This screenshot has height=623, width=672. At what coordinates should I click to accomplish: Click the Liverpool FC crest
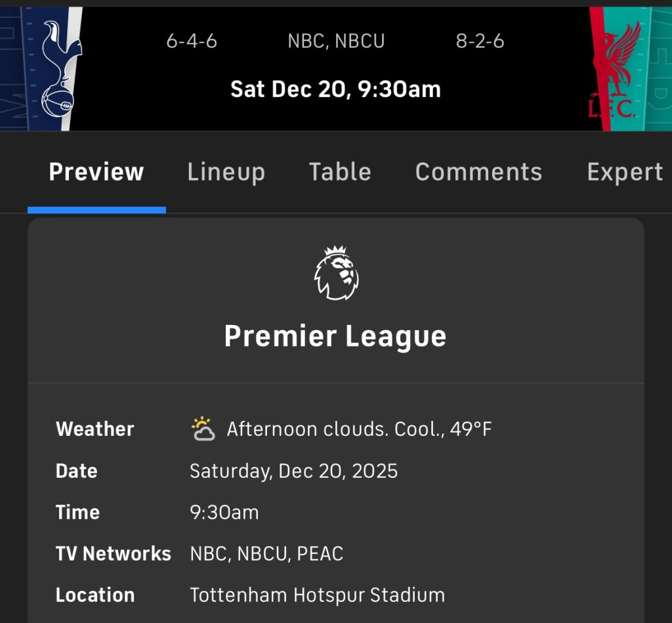[615, 69]
